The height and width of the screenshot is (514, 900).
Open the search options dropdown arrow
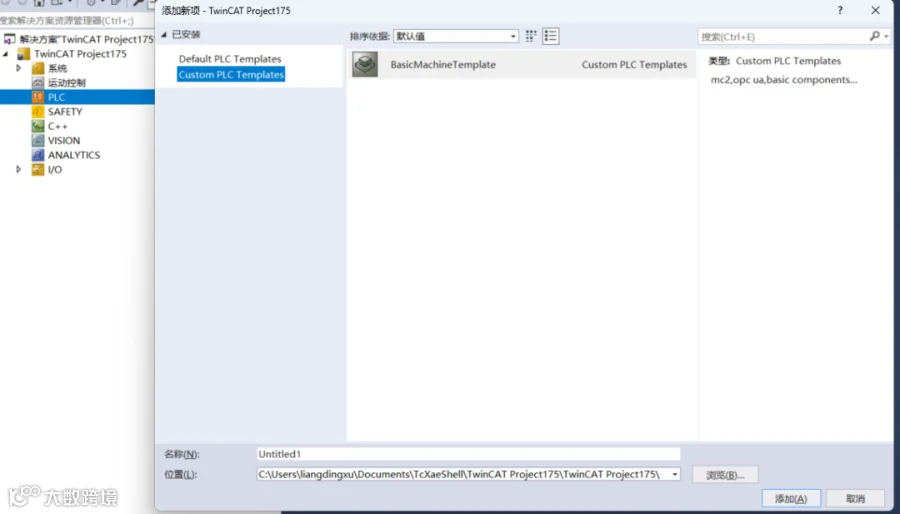pyautogui.click(x=886, y=36)
